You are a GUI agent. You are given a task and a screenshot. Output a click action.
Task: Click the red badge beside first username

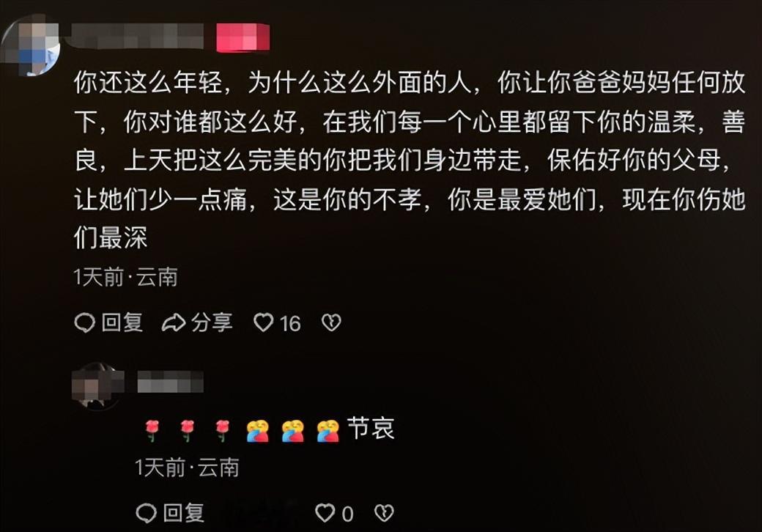243,37
